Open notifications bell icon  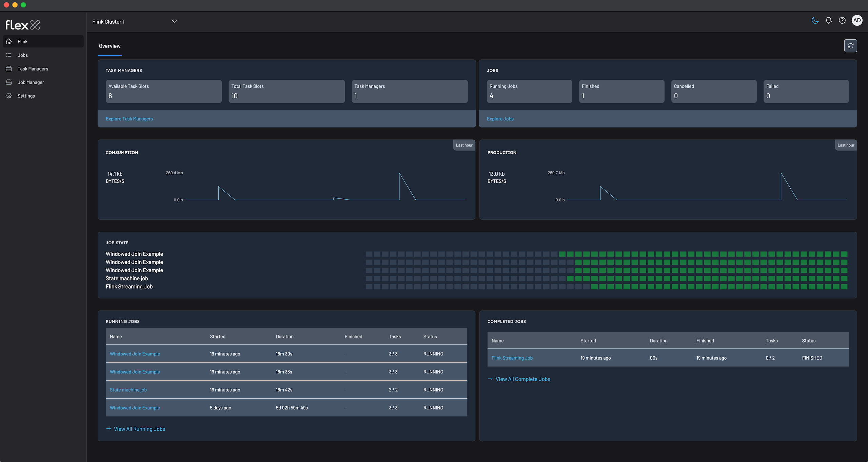tap(828, 20)
